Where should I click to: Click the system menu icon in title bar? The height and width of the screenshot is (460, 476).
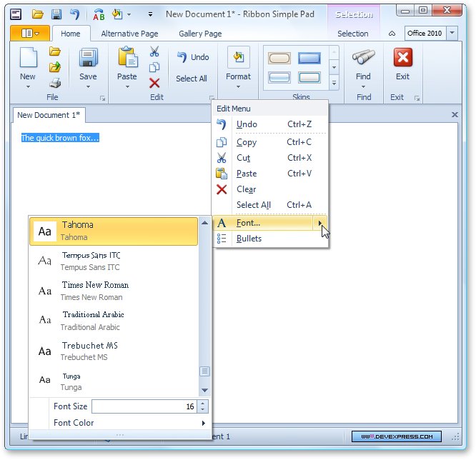pyautogui.click(x=16, y=14)
